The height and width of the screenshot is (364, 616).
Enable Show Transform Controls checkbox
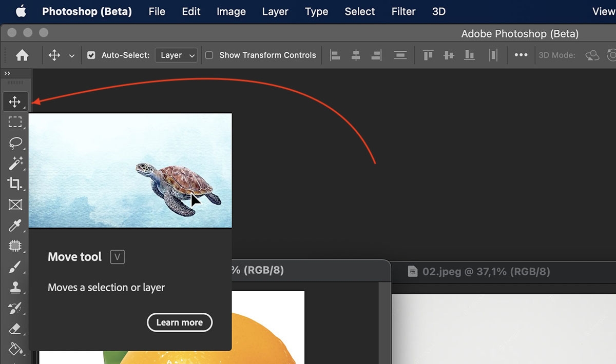click(x=209, y=55)
